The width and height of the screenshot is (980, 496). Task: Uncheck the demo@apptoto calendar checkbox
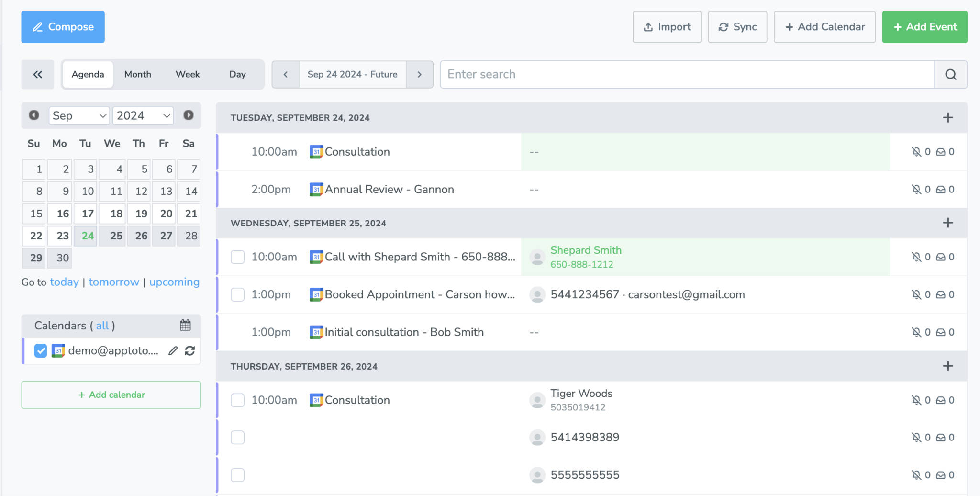[41, 351]
